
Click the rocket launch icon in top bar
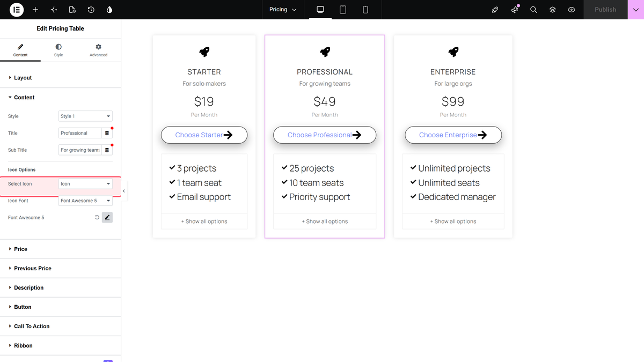495,10
